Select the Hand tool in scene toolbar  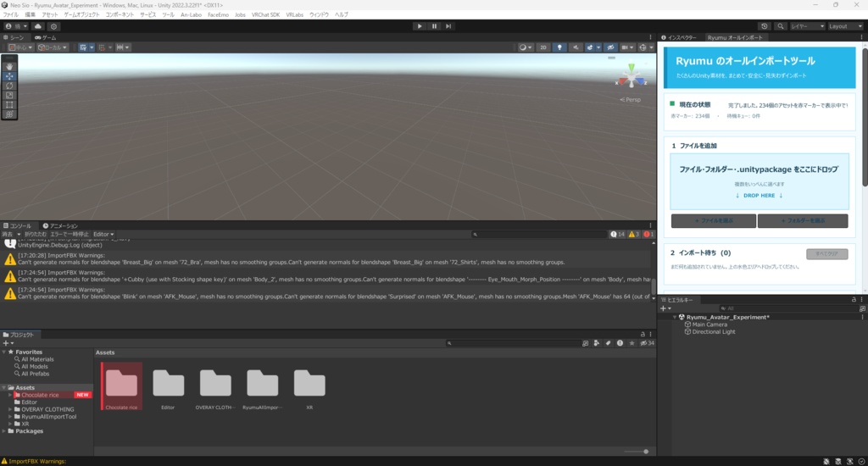pos(9,66)
